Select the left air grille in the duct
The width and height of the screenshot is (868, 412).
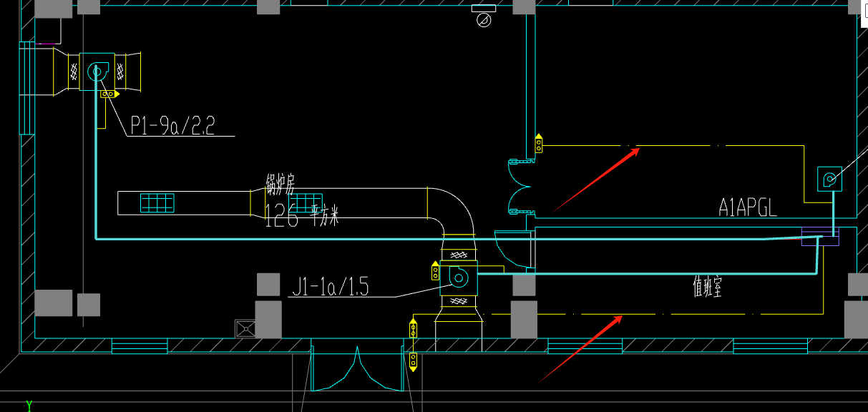(157, 202)
